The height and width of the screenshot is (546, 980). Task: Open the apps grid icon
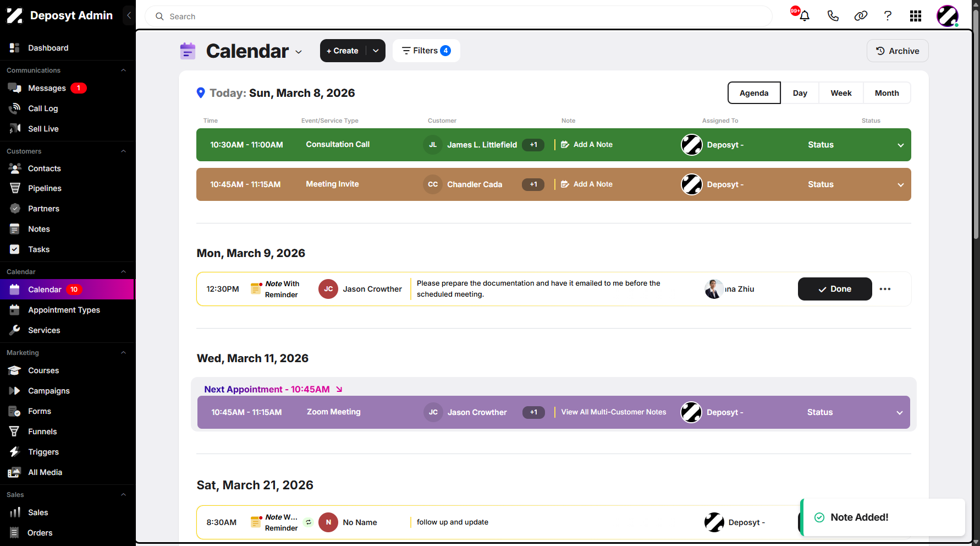click(x=915, y=16)
